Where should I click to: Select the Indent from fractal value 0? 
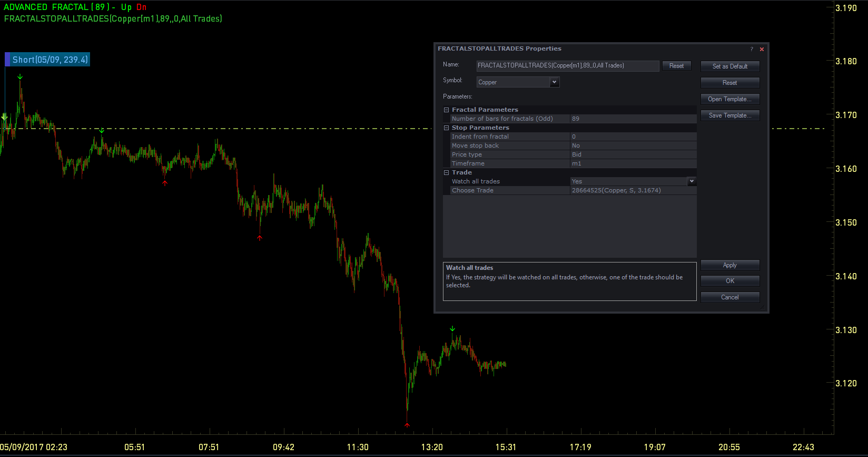[x=633, y=137]
